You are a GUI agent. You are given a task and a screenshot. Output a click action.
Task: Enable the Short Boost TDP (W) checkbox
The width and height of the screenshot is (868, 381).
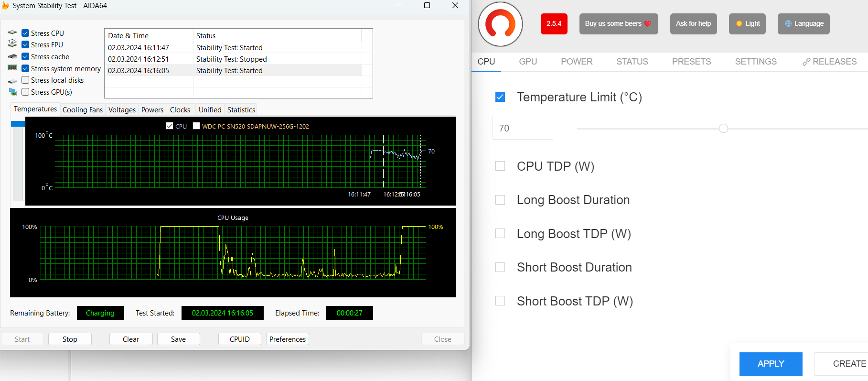(x=500, y=301)
